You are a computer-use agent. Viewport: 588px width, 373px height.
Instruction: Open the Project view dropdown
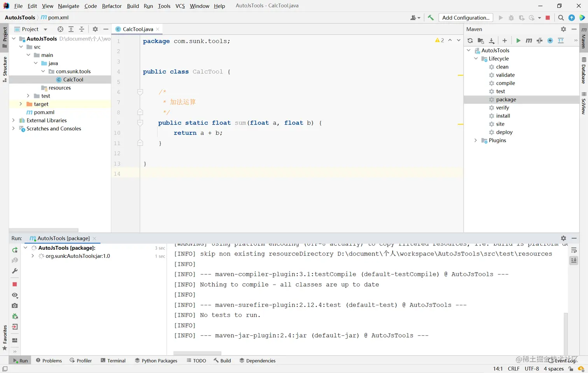(x=31, y=29)
